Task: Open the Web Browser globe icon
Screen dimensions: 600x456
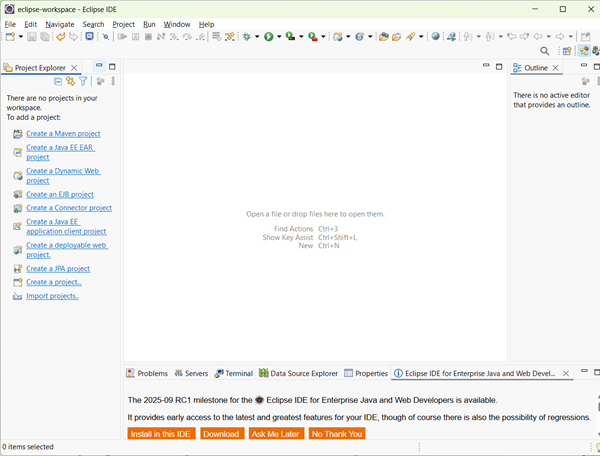Action: [x=435, y=36]
